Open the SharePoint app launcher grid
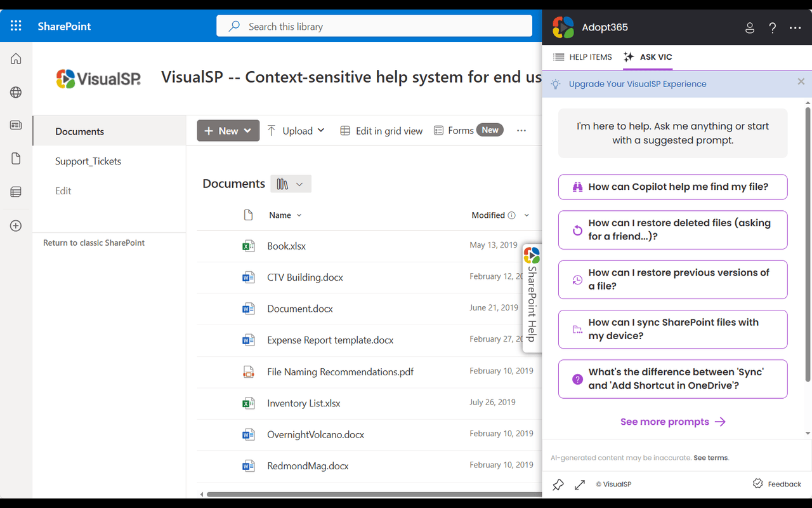Image resolution: width=812 pixels, height=508 pixels. coord(16,26)
